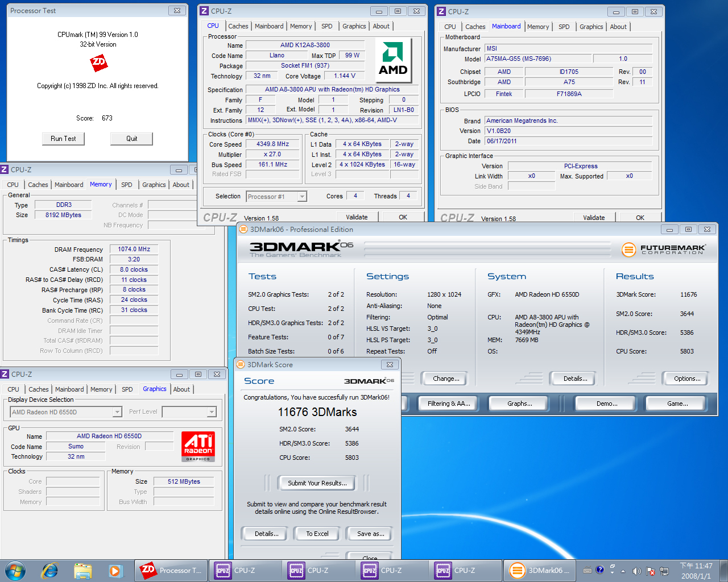This screenshot has width=728, height=582.
Task: Click the 3DMark Score dialog title icon
Action: click(x=241, y=364)
